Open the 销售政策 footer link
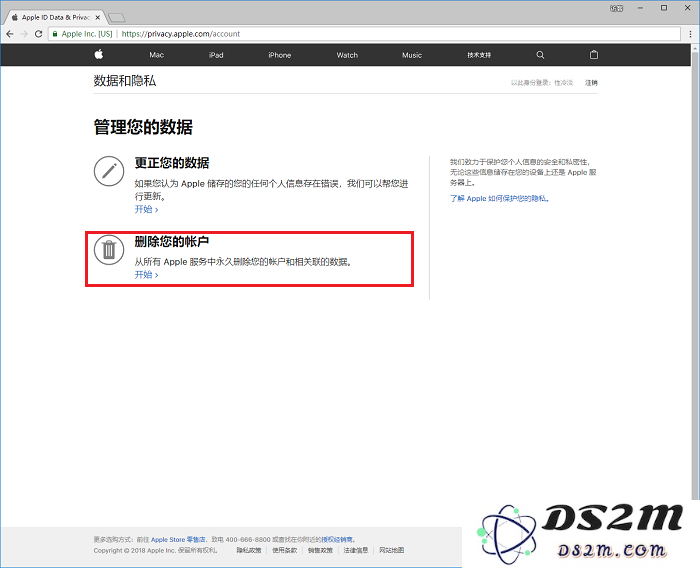This screenshot has height=568, width=700. [x=320, y=550]
